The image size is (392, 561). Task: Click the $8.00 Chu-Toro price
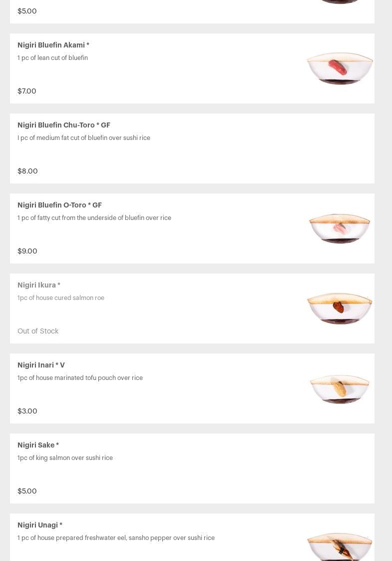(x=27, y=171)
